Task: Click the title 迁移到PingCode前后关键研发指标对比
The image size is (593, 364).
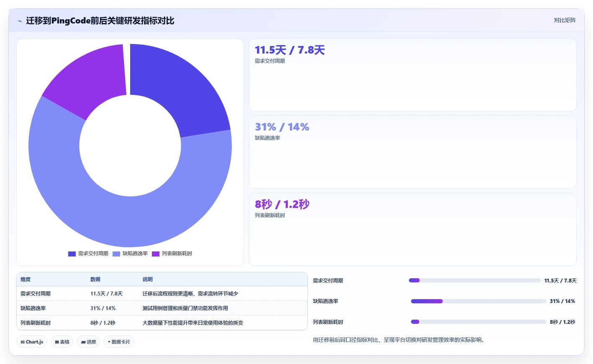Action: [x=100, y=21]
